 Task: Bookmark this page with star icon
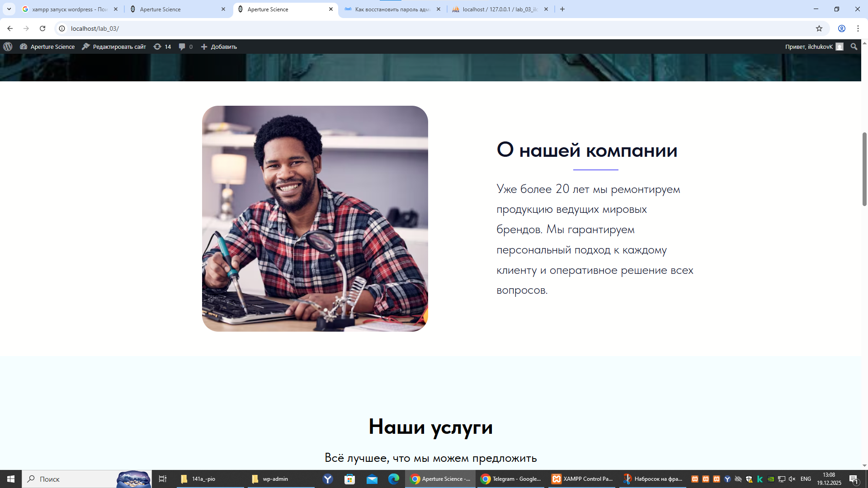click(x=819, y=28)
